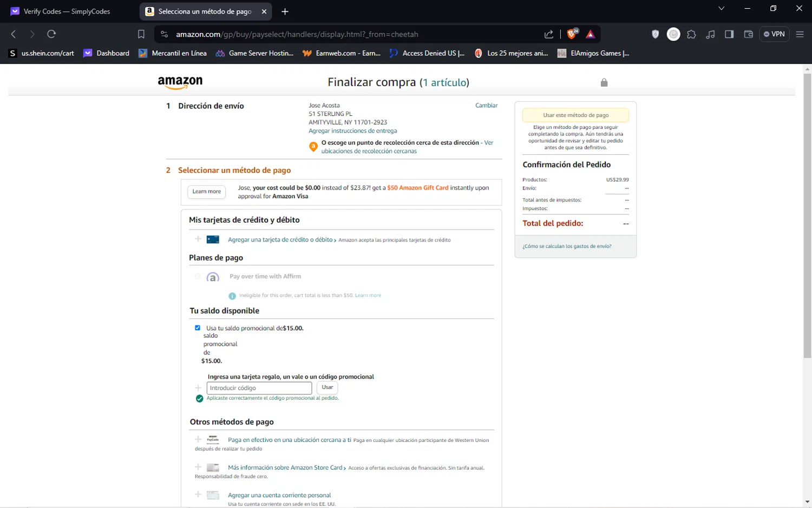812x508 pixels.
Task: Click the secure checkout padlock icon
Action: pos(604,82)
